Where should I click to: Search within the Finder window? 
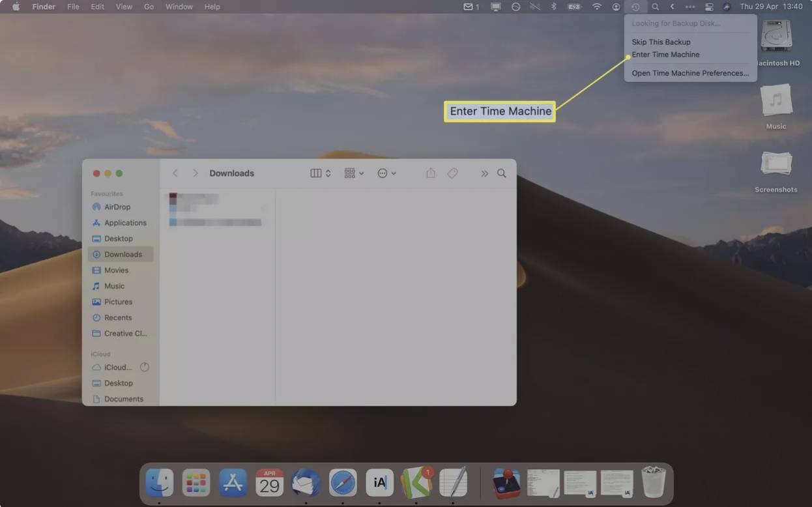pyautogui.click(x=501, y=173)
